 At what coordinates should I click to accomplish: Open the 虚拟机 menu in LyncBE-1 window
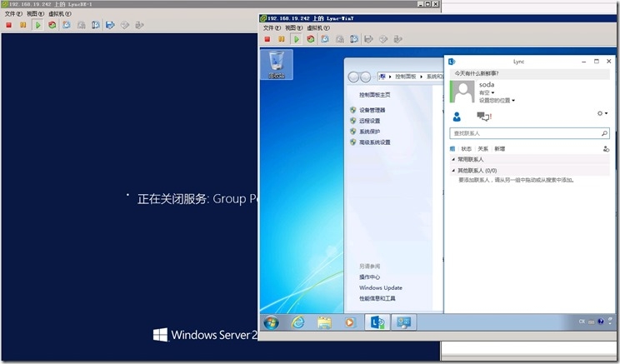pyautogui.click(x=60, y=14)
